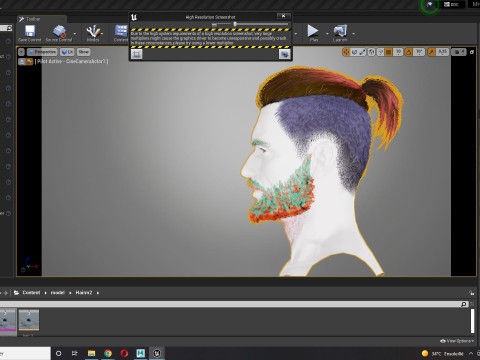
Task: Open the Lit view mode dropdown
Action: (x=67, y=52)
